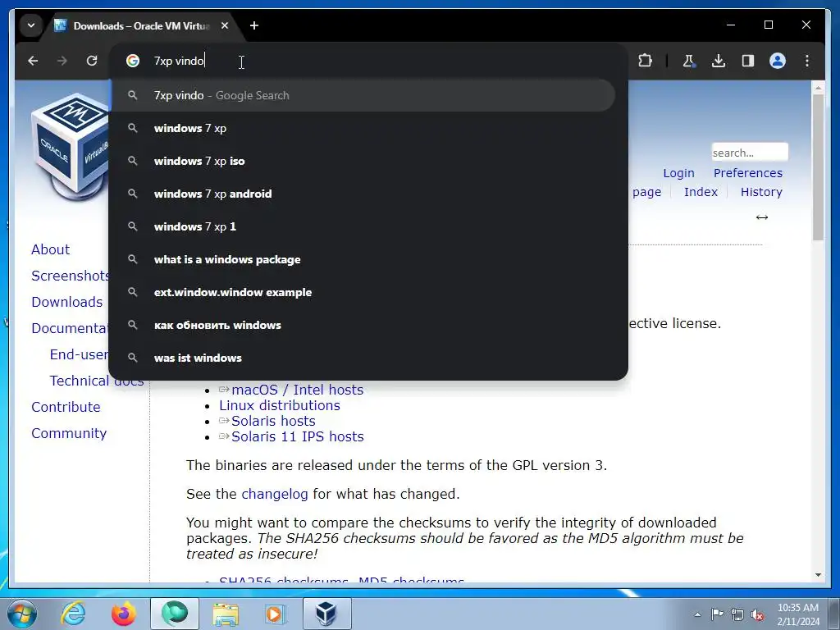Screen dimensions: 840x630
Task: Open a new tab with plus button
Action: (x=254, y=25)
